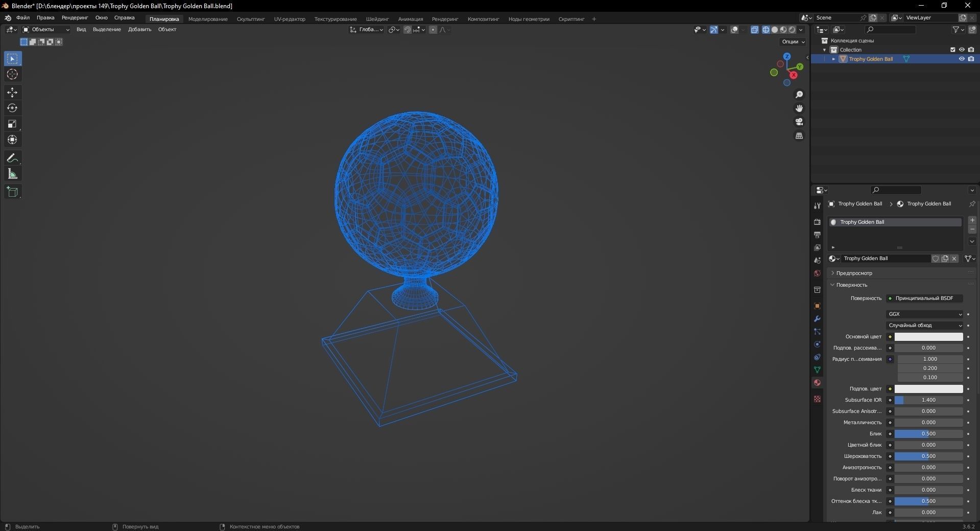Disable Trophy Golden Ball in renders
This screenshot has width=980, height=531.
click(x=971, y=59)
